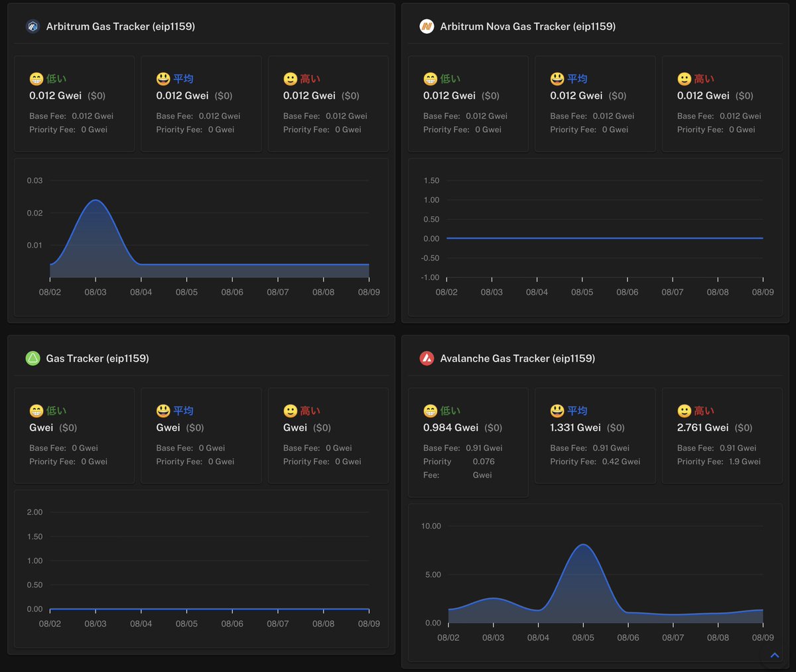Image resolution: width=796 pixels, height=672 pixels.
Task: Click the Arbitrum Nova logo icon
Action: pyautogui.click(x=427, y=27)
